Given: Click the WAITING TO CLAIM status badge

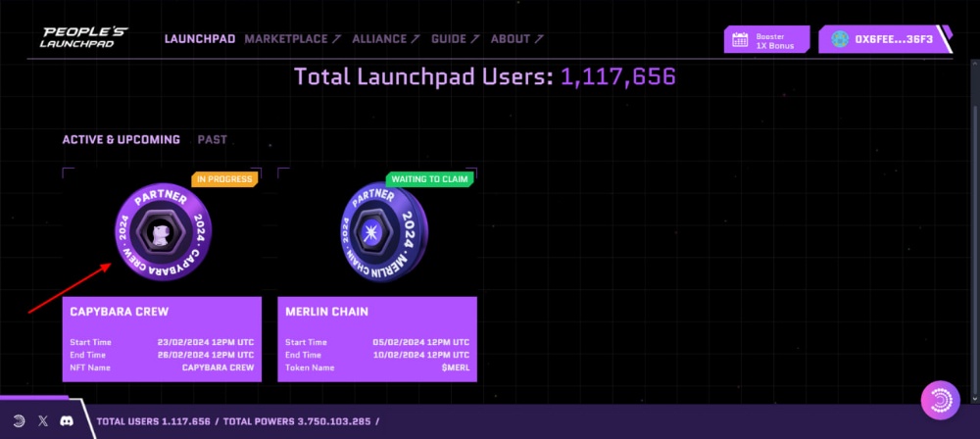Looking at the screenshot, I should click(x=430, y=179).
